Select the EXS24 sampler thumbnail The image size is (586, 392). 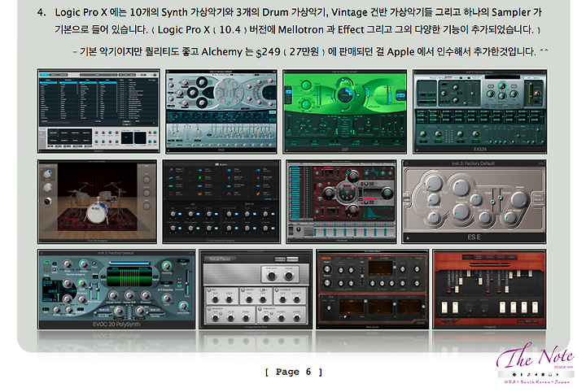pyautogui.click(x=480, y=111)
